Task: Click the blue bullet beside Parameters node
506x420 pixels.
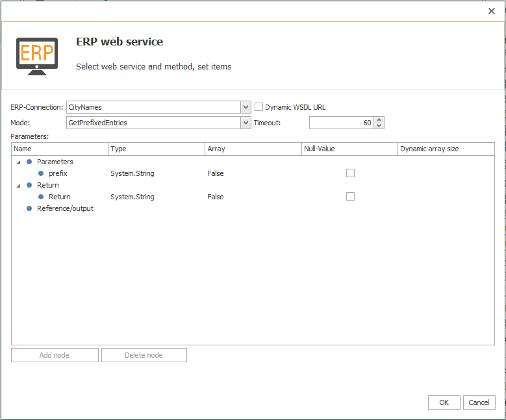Action: click(29, 162)
